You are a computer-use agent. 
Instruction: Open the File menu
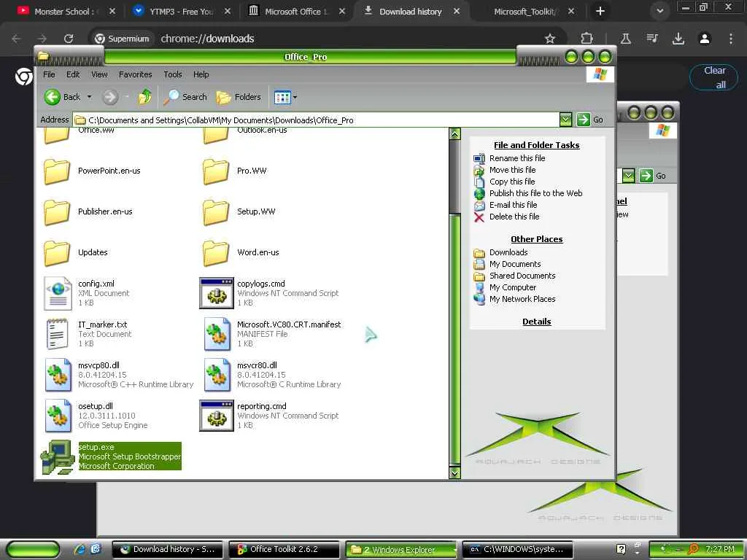coord(49,74)
